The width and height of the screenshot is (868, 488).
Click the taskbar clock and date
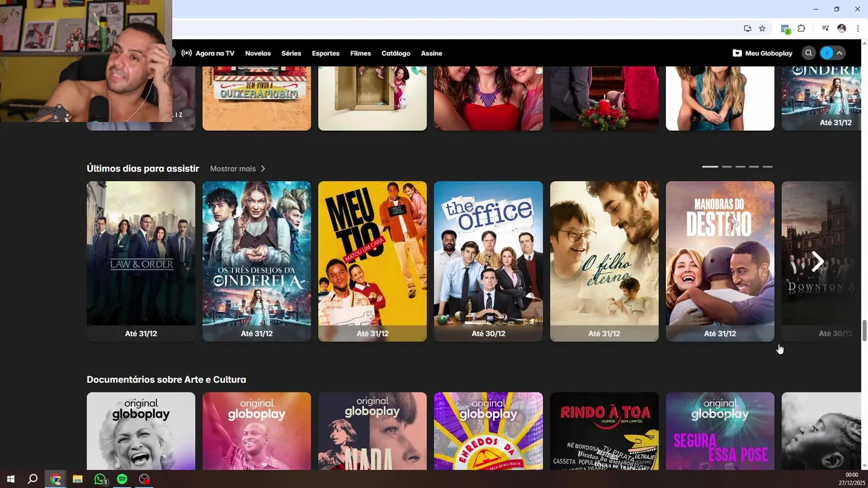[852, 479]
